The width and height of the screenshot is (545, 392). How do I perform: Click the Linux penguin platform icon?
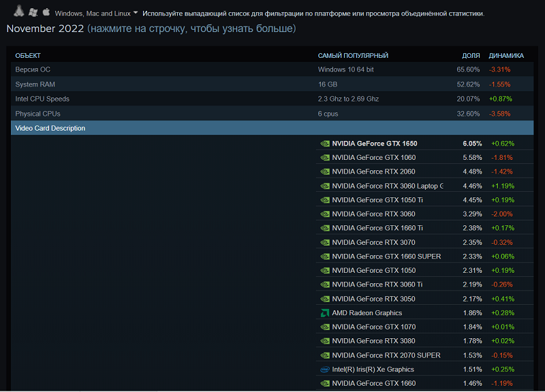19,12
